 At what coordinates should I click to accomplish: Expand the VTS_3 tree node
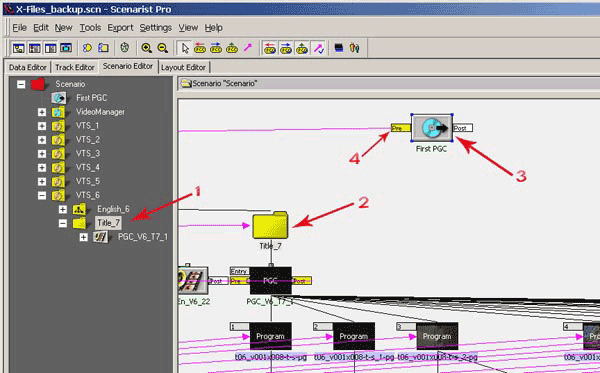click(x=42, y=153)
